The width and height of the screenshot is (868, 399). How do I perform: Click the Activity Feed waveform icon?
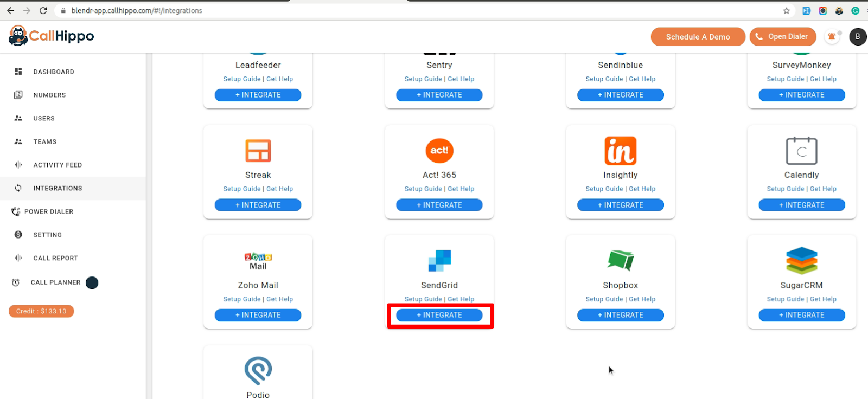tap(18, 165)
